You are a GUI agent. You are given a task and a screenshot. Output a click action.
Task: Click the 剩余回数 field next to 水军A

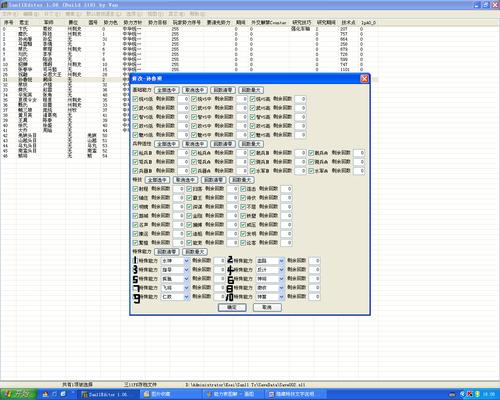point(359,171)
